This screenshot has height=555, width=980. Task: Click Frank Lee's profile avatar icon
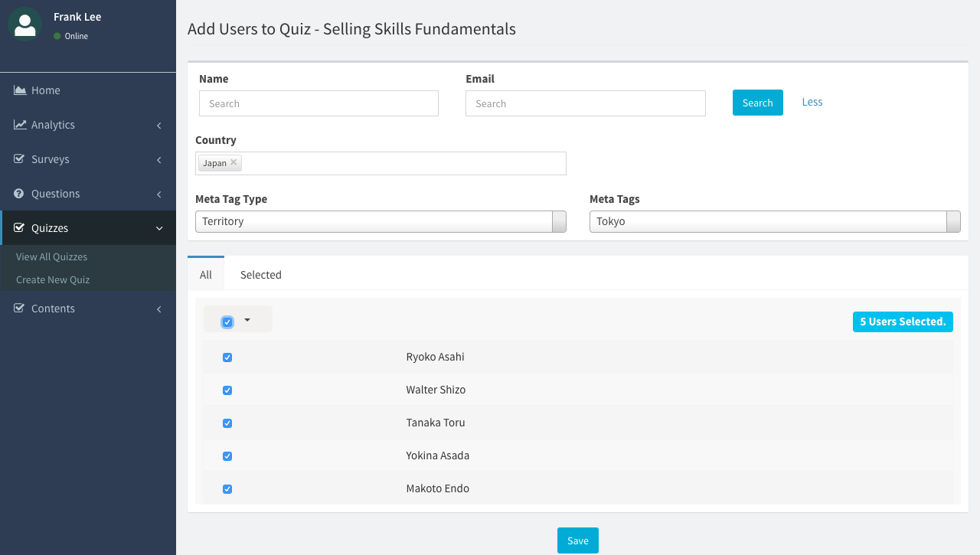click(x=24, y=24)
